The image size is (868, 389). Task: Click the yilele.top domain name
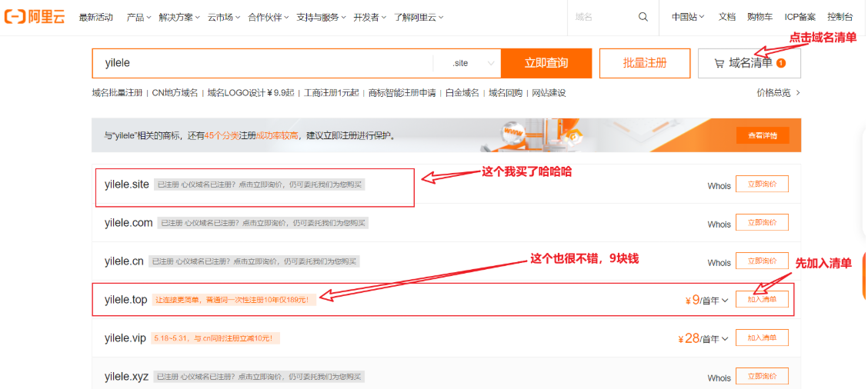tap(125, 300)
